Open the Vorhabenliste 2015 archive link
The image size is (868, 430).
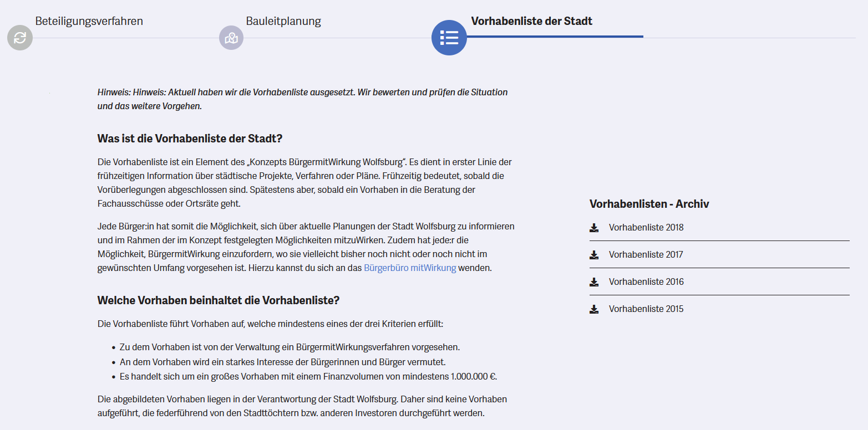pos(646,309)
